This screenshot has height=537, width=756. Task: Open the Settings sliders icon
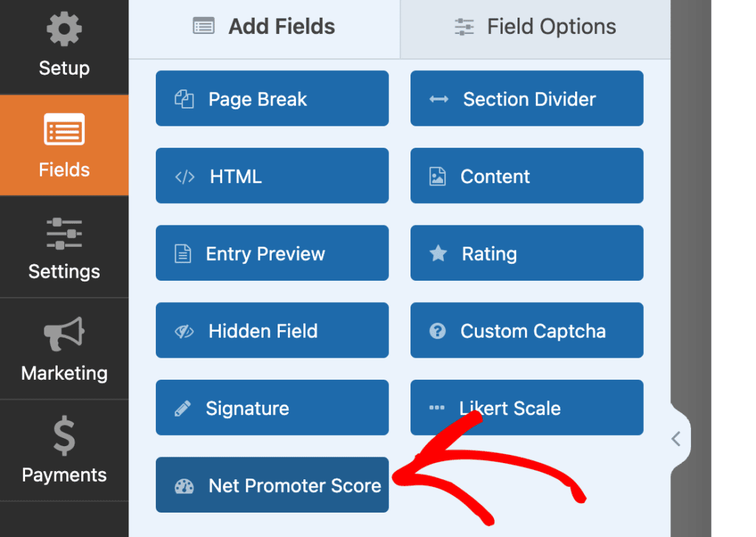coord(63,233)
